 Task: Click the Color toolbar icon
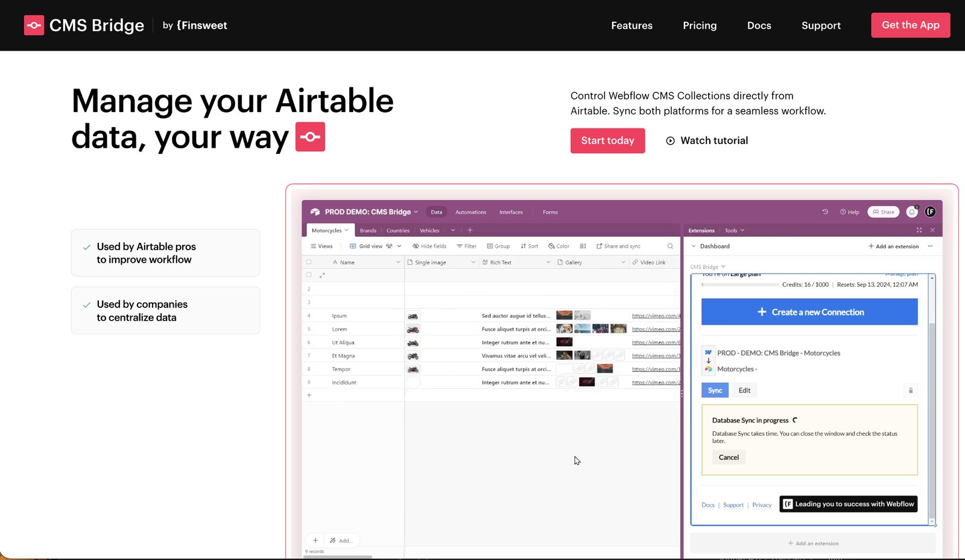551,246
